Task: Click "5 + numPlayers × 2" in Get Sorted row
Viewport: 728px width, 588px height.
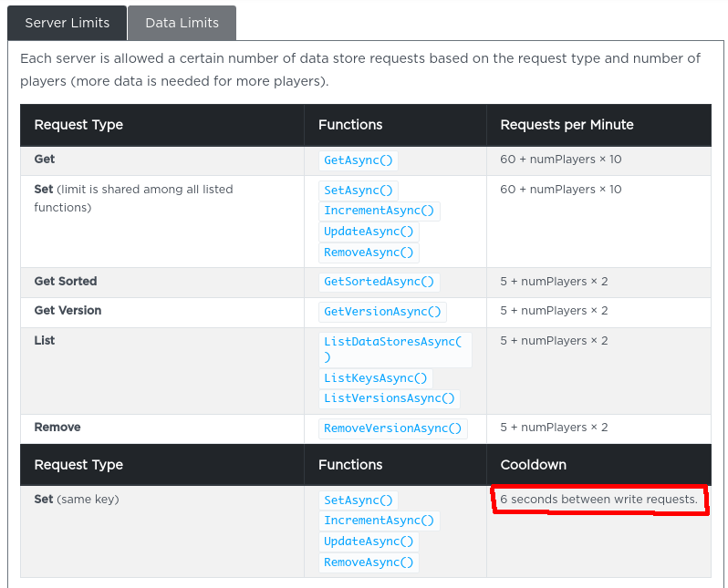Action: click(554, 282)
